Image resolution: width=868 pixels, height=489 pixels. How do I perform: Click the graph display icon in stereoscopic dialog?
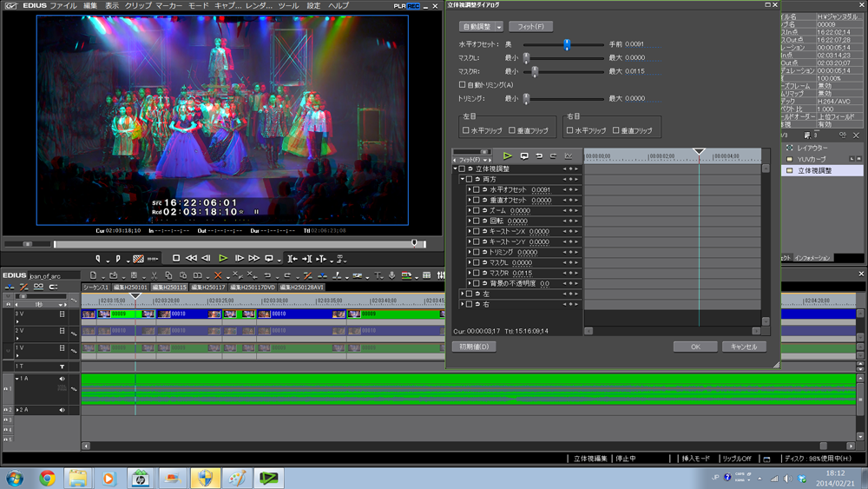tap(569, 156)
